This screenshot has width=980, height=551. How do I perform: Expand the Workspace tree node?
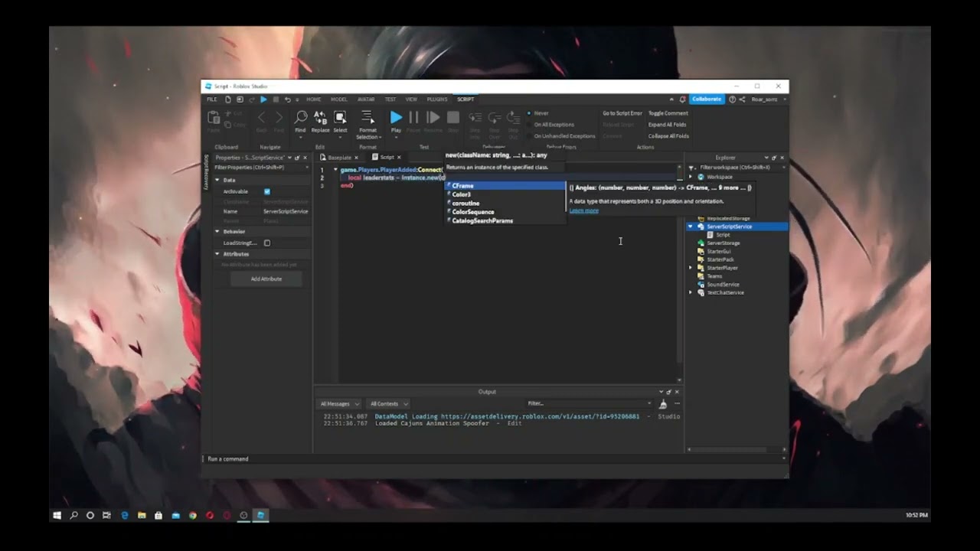click(691, 177)
